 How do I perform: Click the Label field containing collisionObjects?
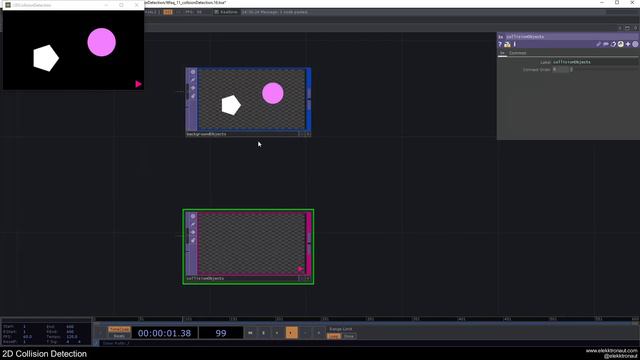tap(595, 62)
